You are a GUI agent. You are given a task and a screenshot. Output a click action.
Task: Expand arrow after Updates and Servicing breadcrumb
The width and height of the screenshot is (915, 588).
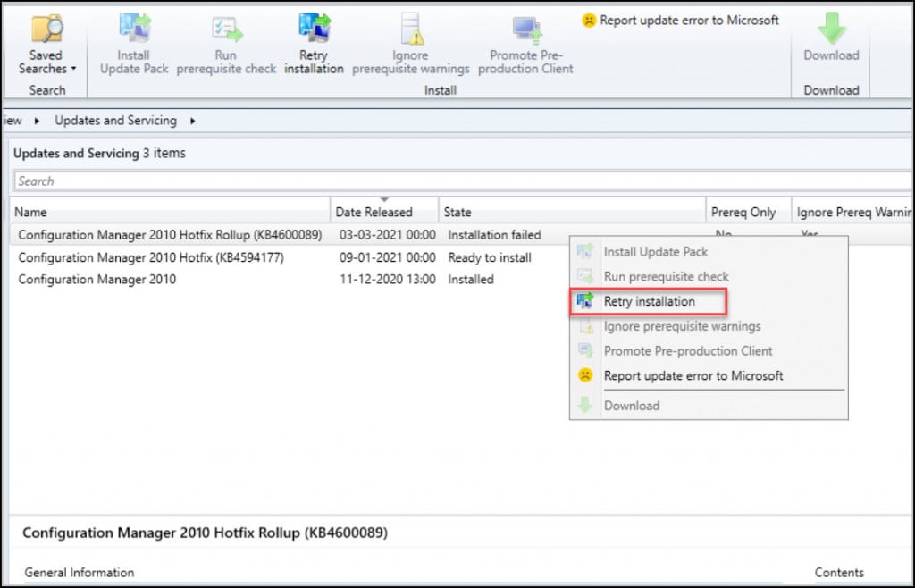tap(193, 122)
